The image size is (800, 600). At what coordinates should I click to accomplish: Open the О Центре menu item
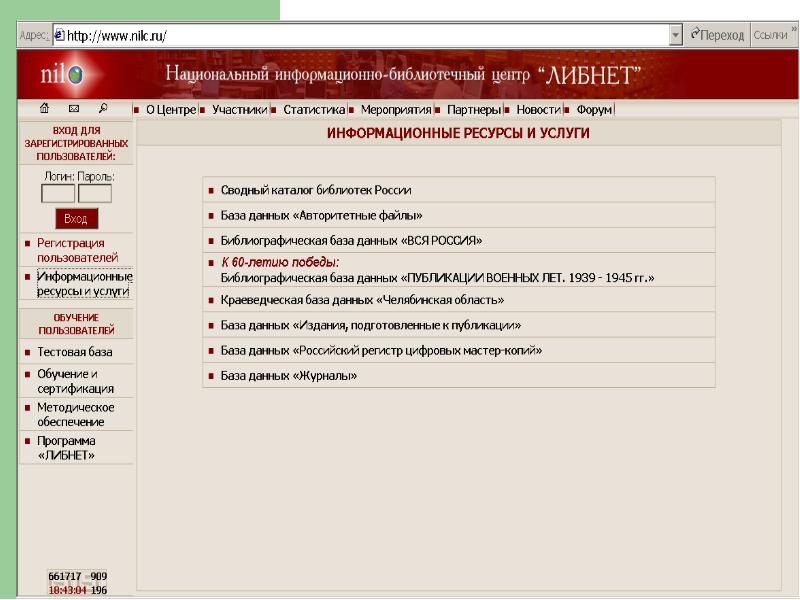170,109
